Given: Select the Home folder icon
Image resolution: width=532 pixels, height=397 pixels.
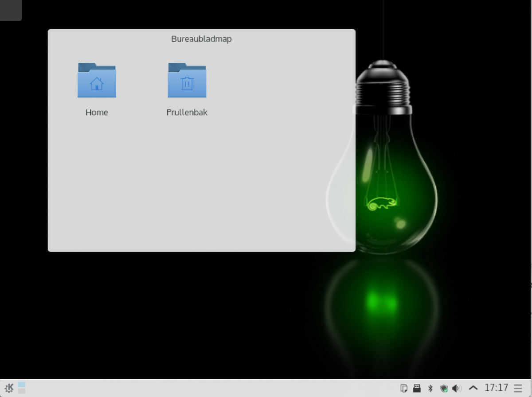Looking at the screenshot, I should tap(97, 80).
